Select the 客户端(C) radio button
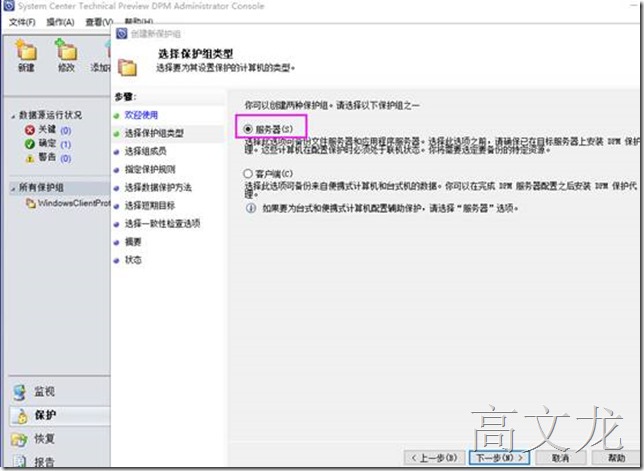Screen dimensions: 644x471 (x=248, y=174)
